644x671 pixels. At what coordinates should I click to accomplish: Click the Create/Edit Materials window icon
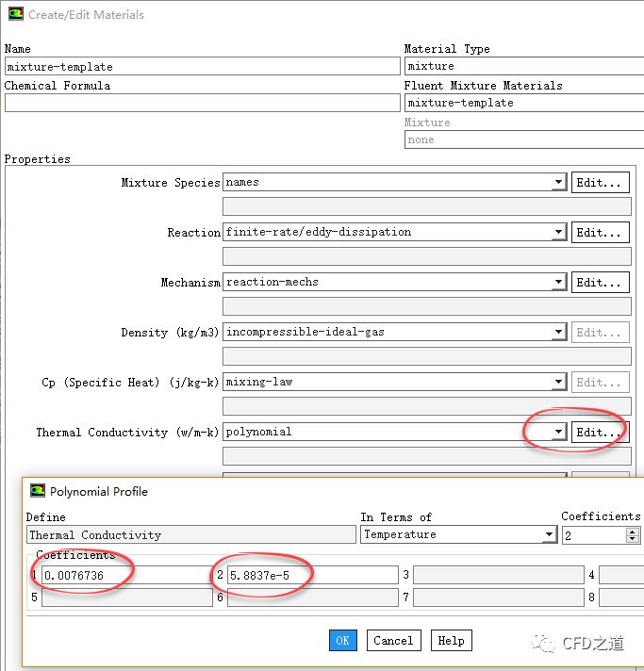(15, 15)
